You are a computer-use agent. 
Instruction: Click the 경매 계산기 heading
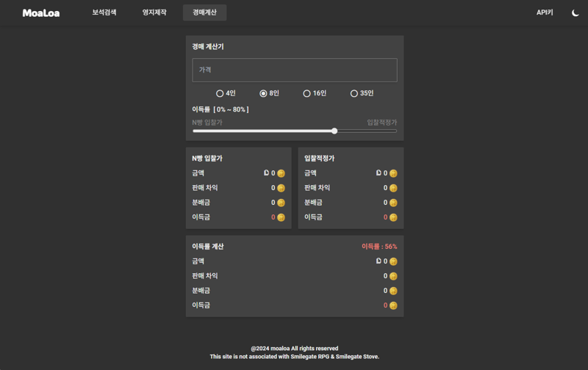[x=208, y=46]
